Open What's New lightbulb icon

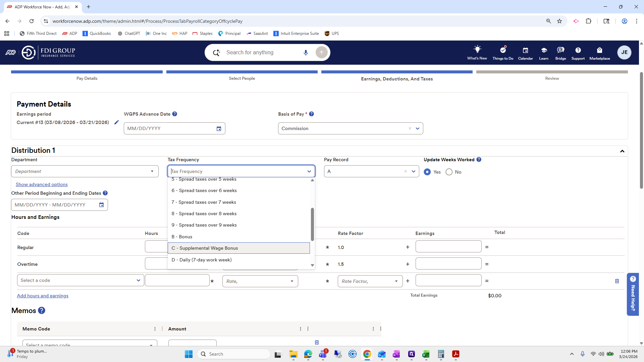tap(477, 50)
